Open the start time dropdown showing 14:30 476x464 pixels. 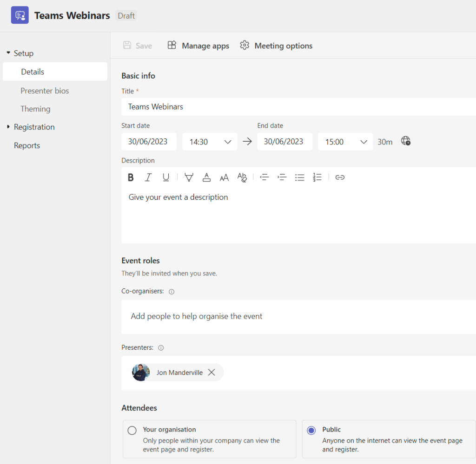coord(209,141)
